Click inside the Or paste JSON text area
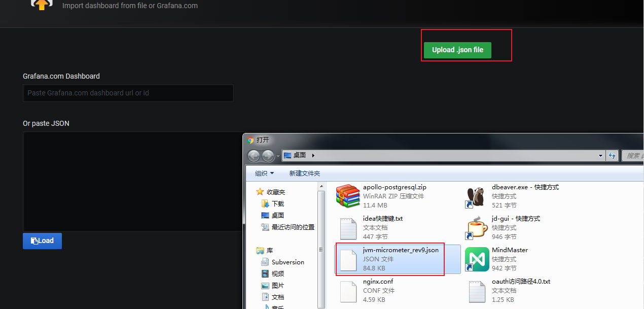Viewport: 644px width, 309px height. tap(132, 182)
